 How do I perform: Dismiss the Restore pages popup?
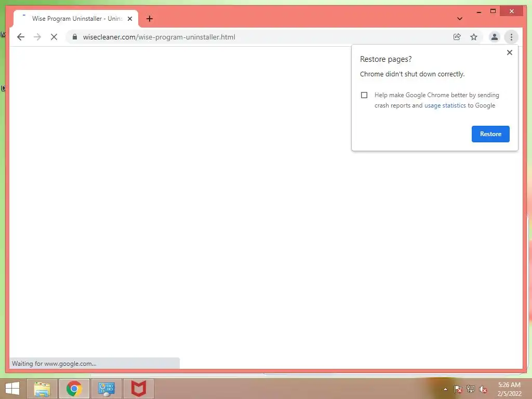(509, 52)
